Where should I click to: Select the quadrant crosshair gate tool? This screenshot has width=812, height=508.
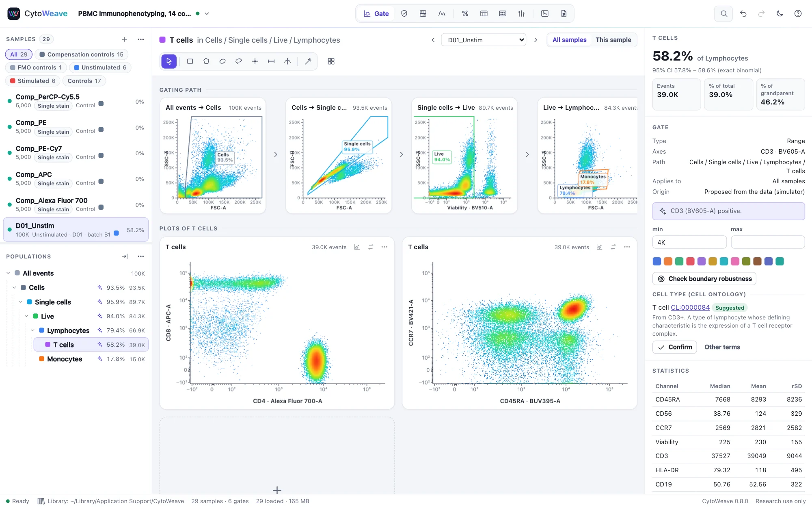(x=255, y=61)
